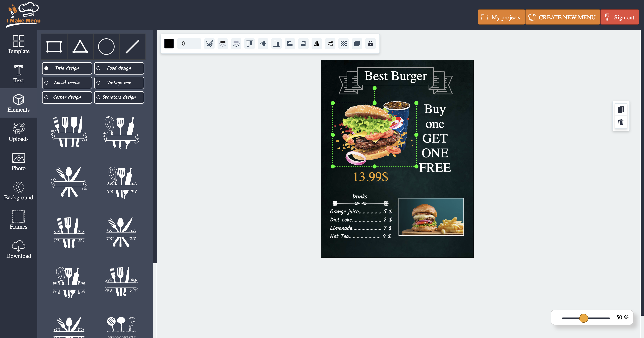Pick the whisk spatula rolling-pin scroll design
The width and height of the screenshot is (644, 338).
point(121,132)
